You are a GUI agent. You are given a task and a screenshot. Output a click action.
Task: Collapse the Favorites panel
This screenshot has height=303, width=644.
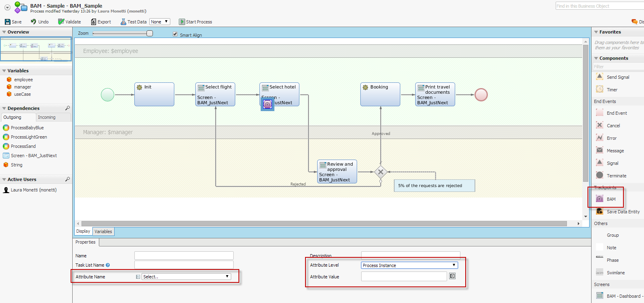[x=596, y=32]
